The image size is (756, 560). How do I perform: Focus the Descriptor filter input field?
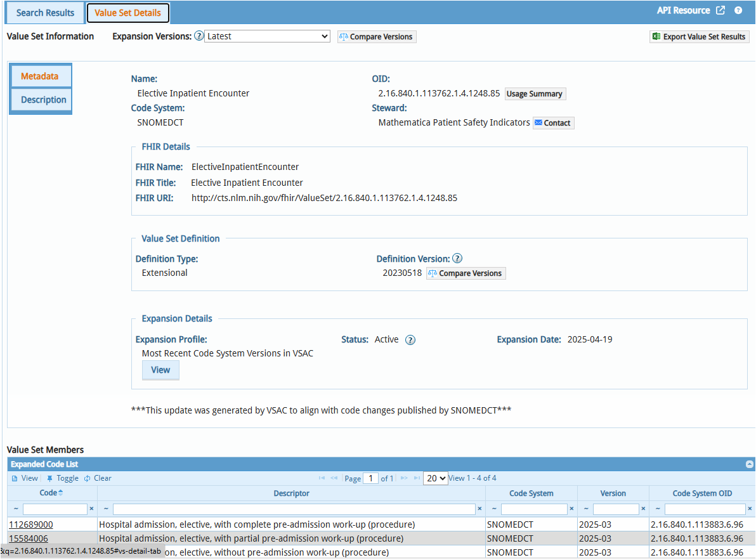point(294,509)
